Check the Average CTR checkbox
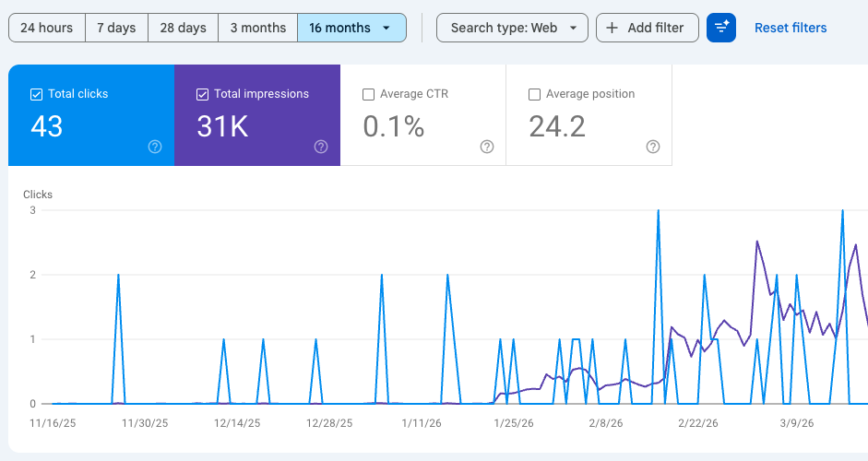 tap(368, 95)
